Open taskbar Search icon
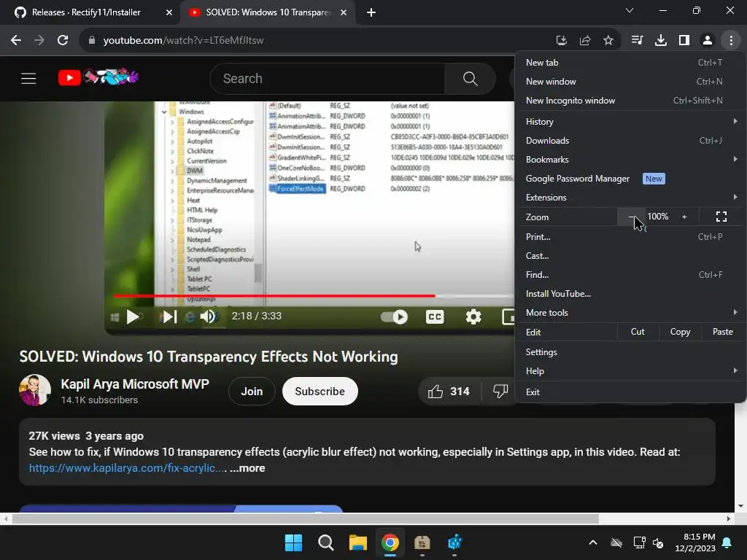 [326, 542]
